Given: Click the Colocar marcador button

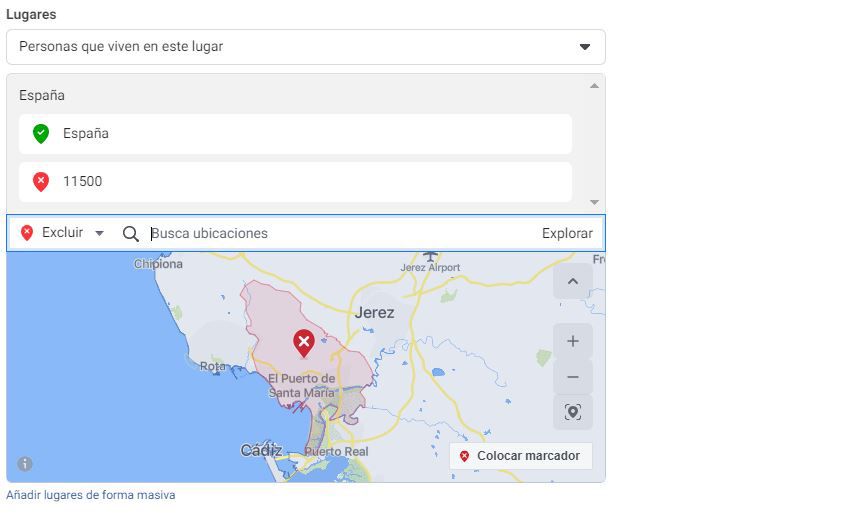Looking at the screenshot, I should coord(521,456).
